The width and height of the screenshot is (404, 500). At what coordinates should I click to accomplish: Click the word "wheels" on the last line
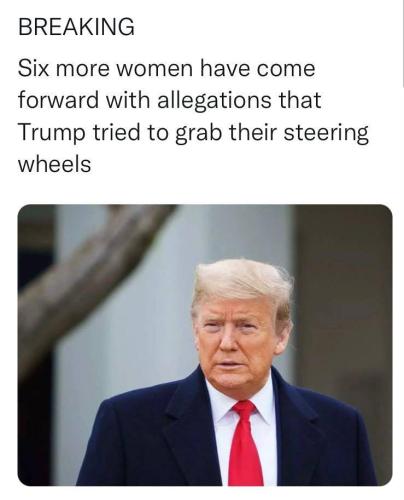coord(54,164)
